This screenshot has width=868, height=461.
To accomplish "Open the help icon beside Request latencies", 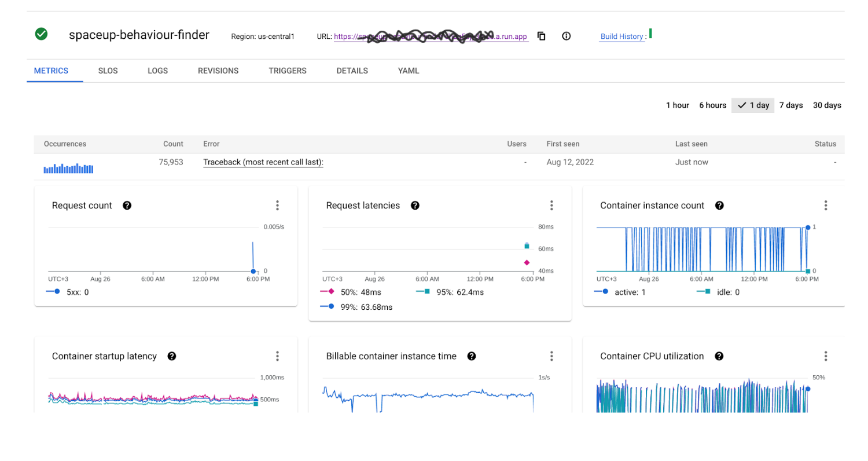I will click(x=415, y=206).
